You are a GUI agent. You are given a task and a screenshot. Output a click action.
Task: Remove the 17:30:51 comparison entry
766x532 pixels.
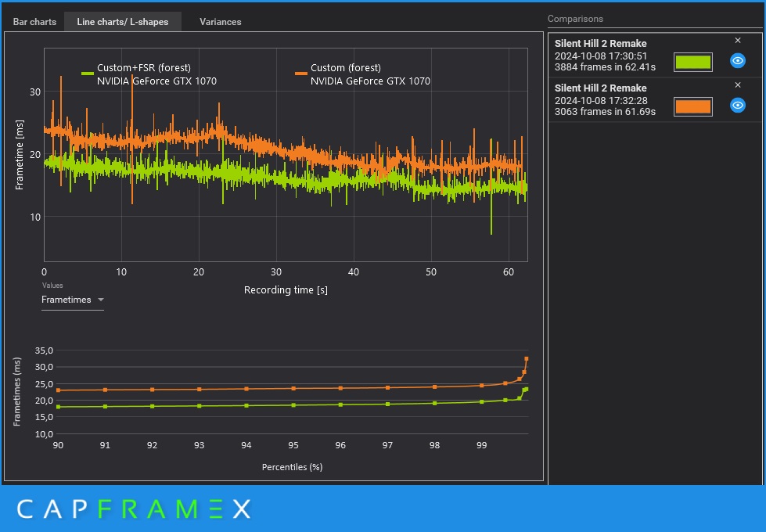click(738, 40)
